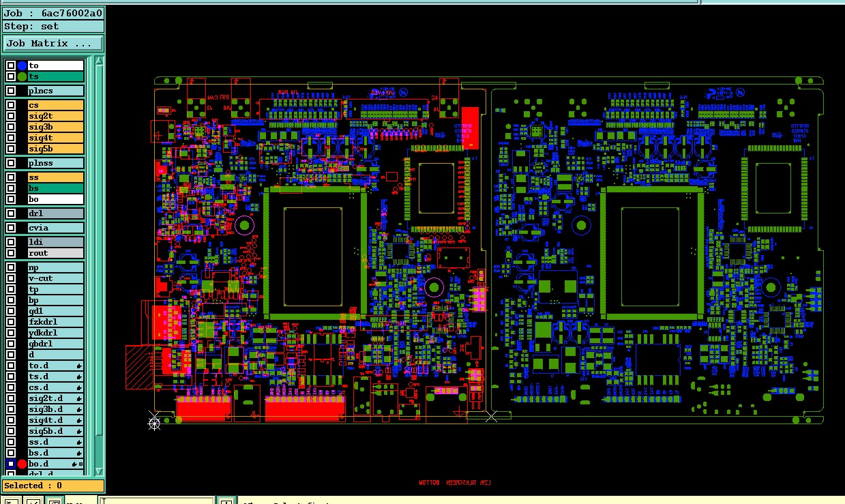Select the plnss layer name
This screenshot has width=845, height=504.
click(55, 163)
